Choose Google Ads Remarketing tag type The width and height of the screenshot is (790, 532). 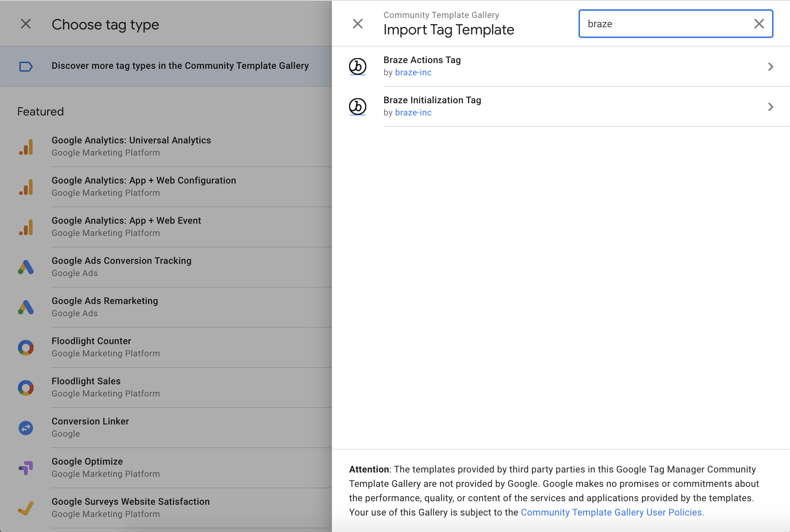166,307
